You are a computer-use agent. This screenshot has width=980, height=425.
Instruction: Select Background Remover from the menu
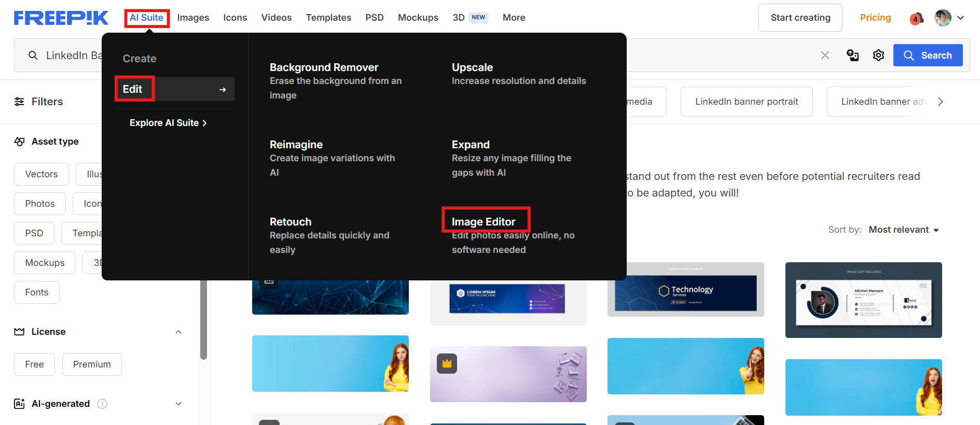click(324, 67)
